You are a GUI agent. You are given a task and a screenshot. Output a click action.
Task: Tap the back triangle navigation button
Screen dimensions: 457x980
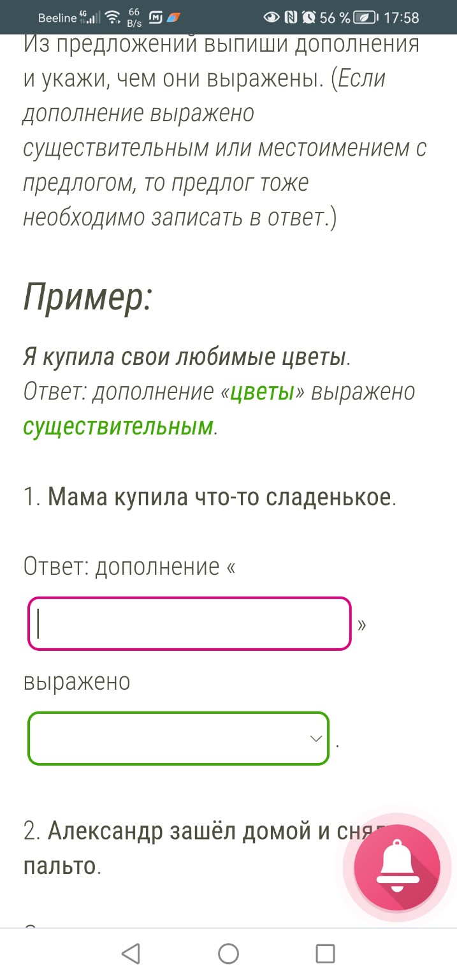131,953
